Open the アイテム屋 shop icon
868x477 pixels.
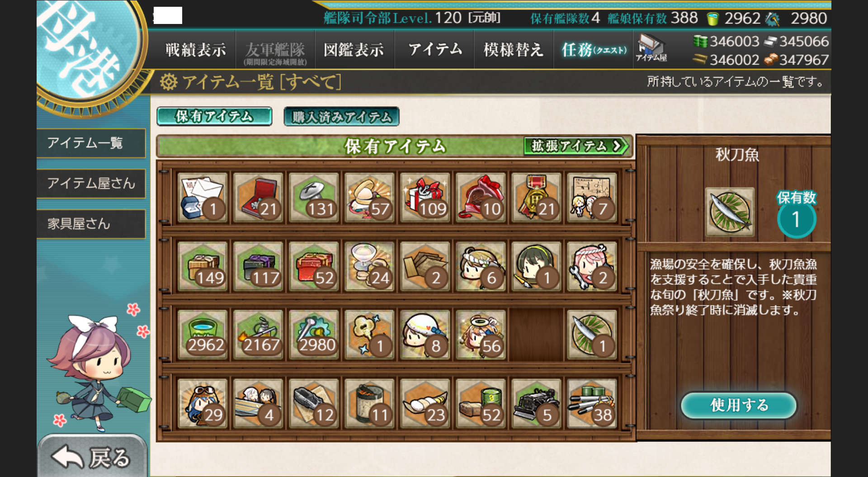tap(651, 49)
